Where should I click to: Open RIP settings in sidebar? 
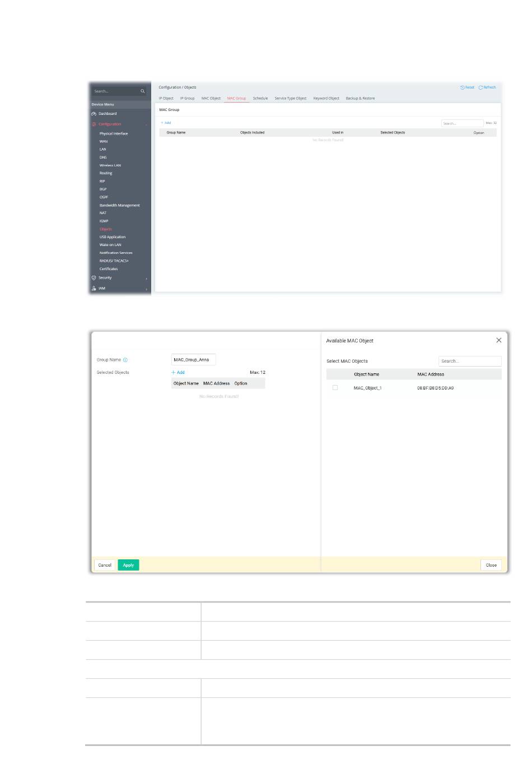click(x=102, y=181)
